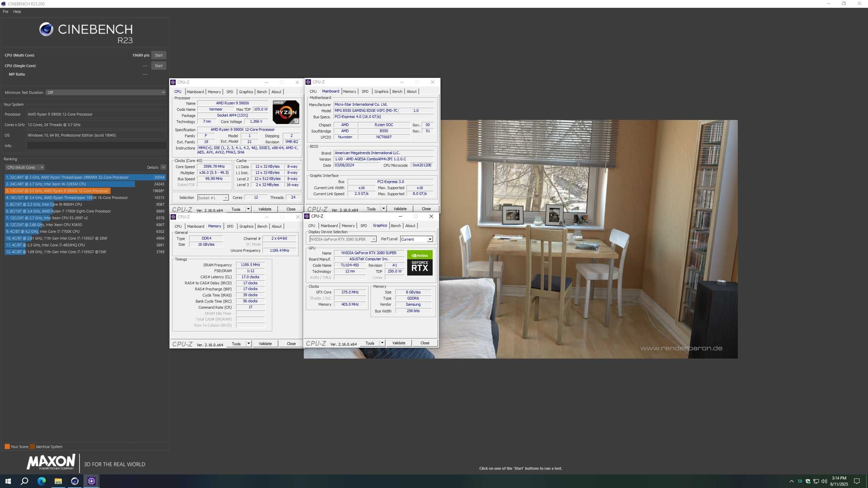Screen dimensions: 868x488
Task: Click the MPG B550 GAMING EDGE WIFI model field
Action: click(x=366, y=110)
